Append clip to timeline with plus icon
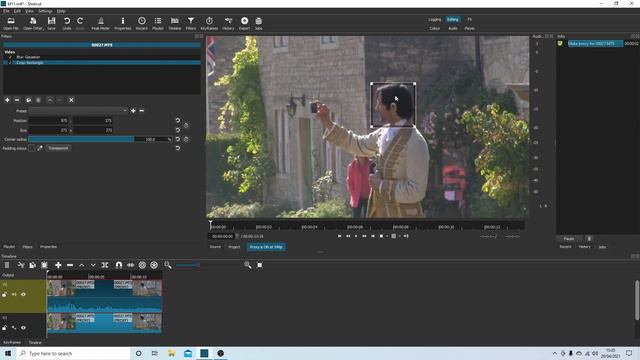This screenshot has height=360, width=640. (58, 265)
